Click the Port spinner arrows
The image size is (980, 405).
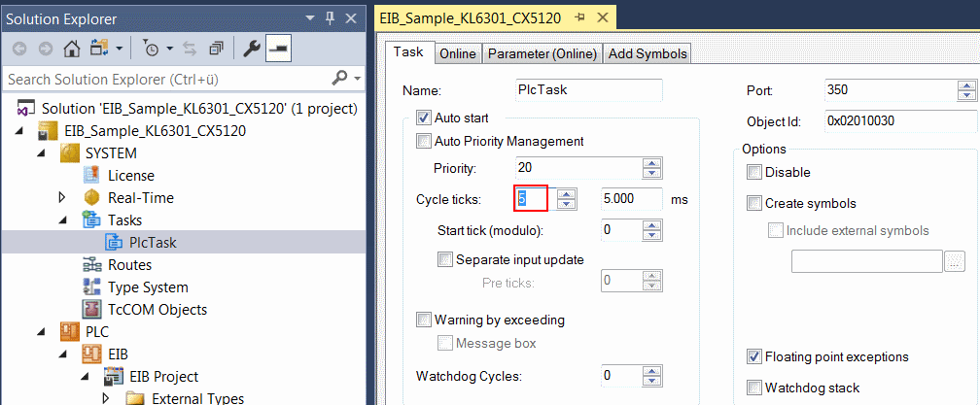click(966, 90)
